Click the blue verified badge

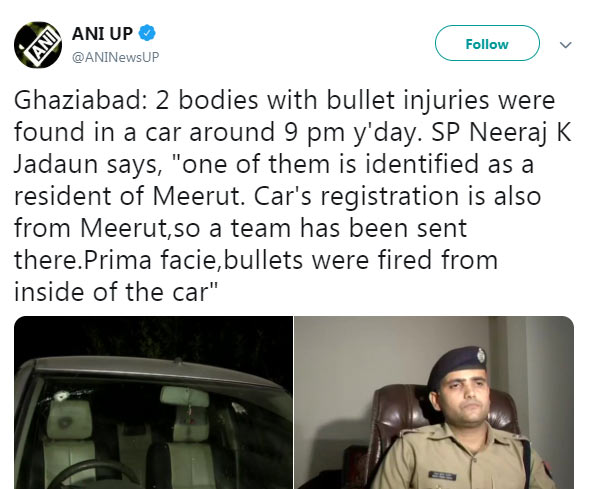(x=147, y=33)
